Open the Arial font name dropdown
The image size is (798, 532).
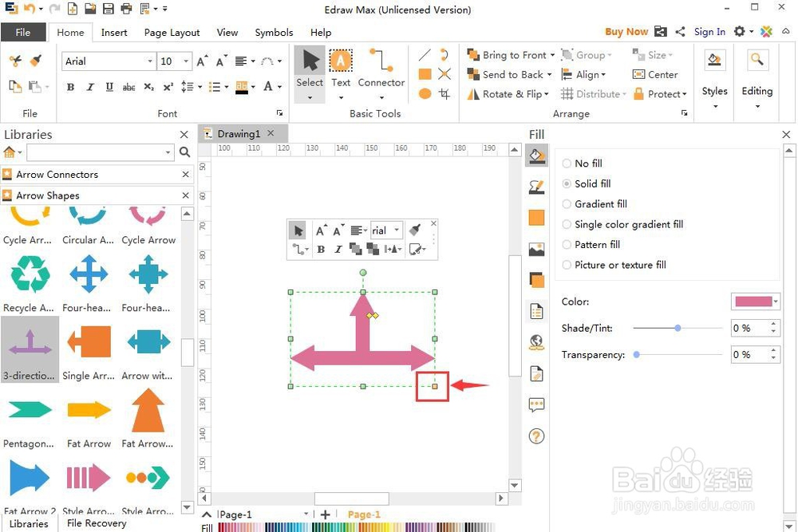coord(150,61)
